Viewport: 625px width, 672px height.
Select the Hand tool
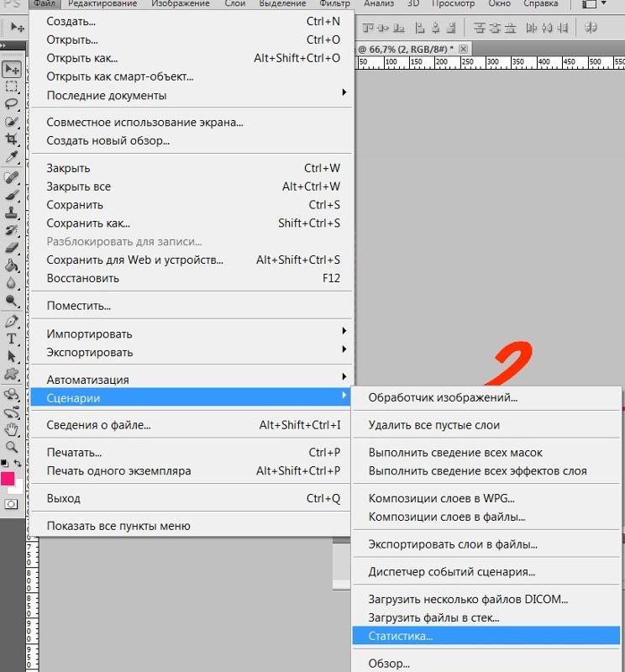pos(12,429)
